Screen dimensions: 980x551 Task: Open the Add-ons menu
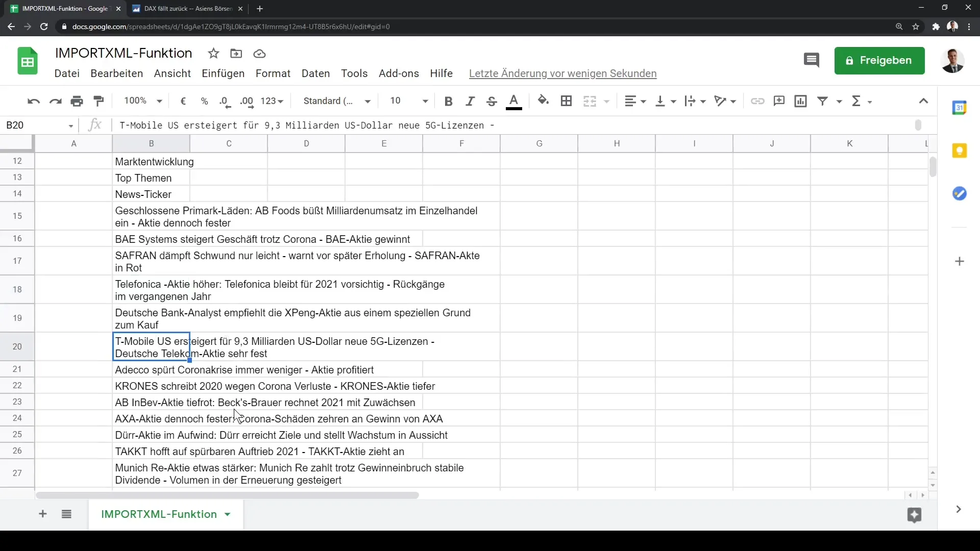point(399,73)
